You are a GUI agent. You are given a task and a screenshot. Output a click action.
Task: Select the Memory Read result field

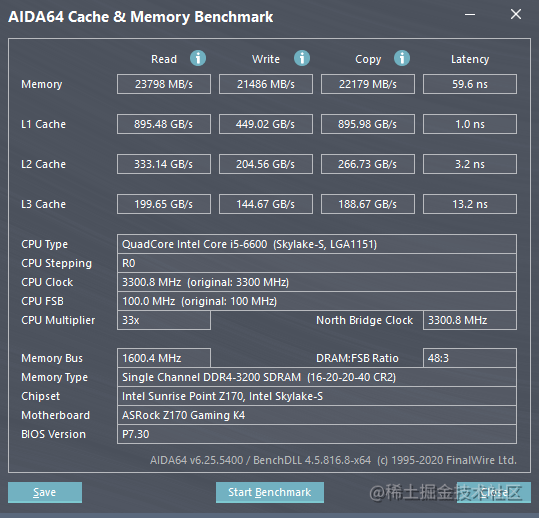pos(164,84)
